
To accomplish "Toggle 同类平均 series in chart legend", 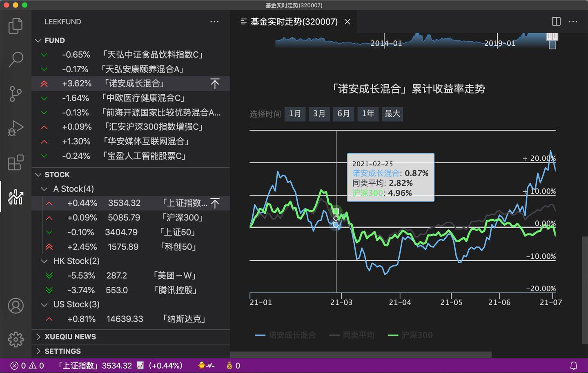I will [x=352, y=335].
